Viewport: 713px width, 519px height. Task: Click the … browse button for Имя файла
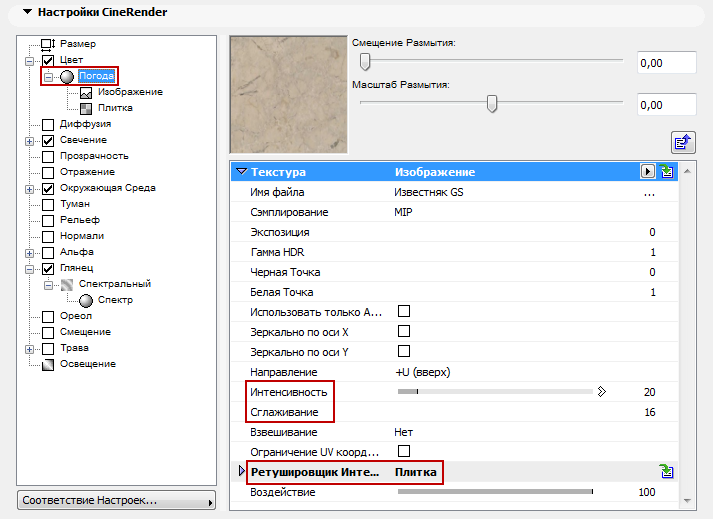tap(649, 193)
